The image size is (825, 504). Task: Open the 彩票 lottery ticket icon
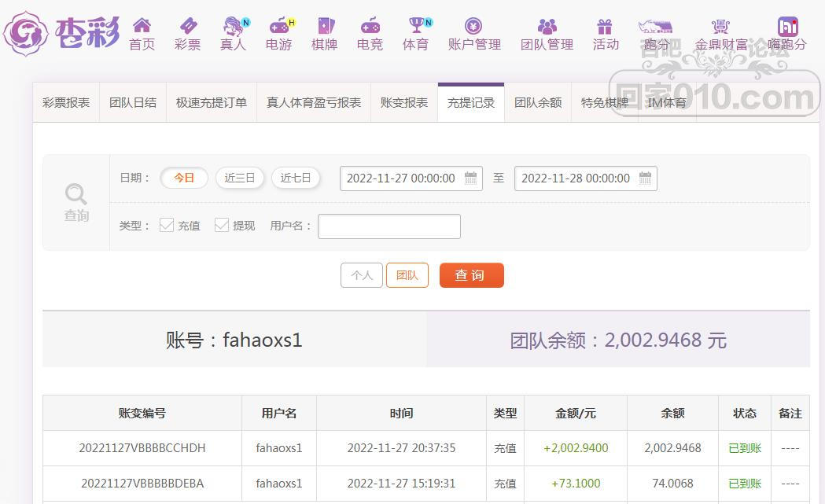click(x=188, y=24)
